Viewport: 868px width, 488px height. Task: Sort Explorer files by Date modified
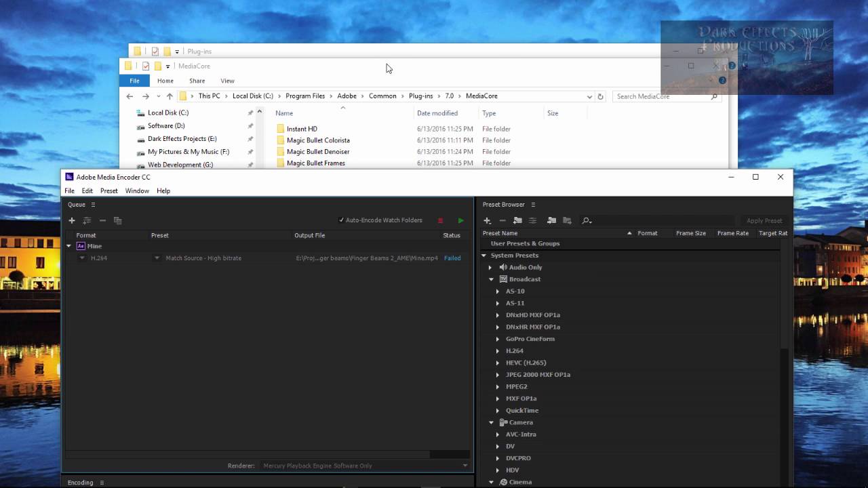pos(437,113)
